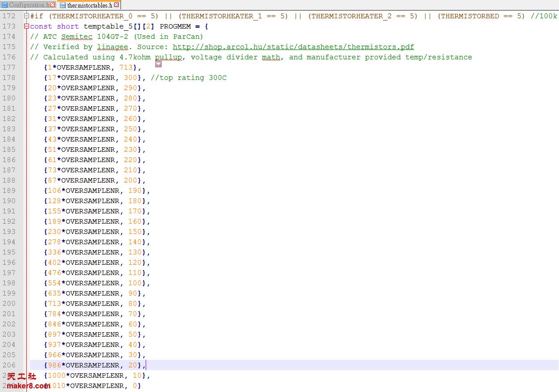This screenshot has height=392, width=559.
Task: Click the Configuration.h file save-state icon
Action: [5, 5]
